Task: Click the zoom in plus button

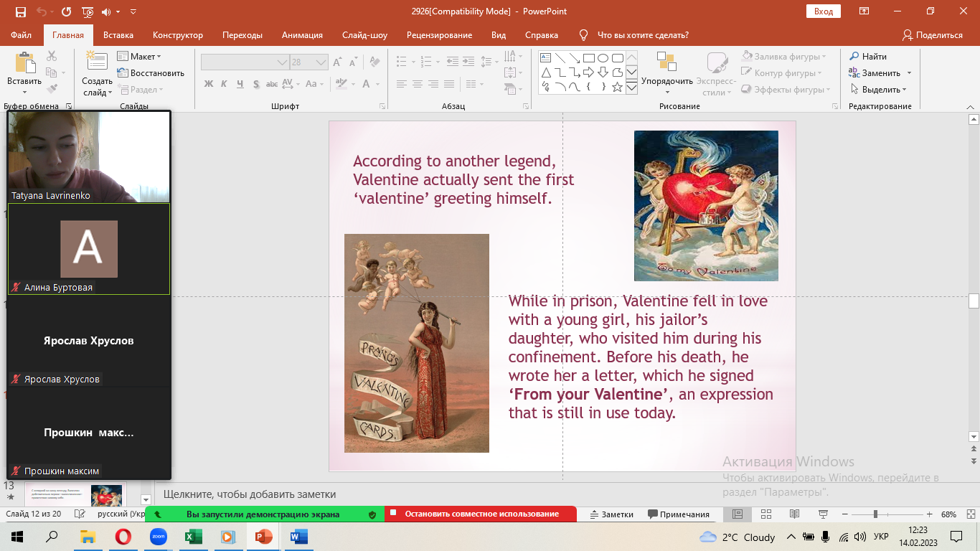Action: tap(930, 514)
